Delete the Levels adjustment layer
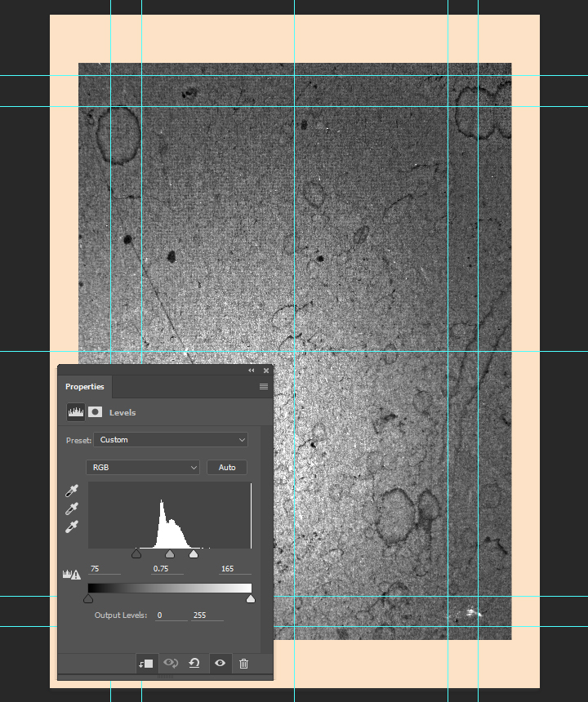Viewport: 588px width, 702px height. click(x=243, y=664)
